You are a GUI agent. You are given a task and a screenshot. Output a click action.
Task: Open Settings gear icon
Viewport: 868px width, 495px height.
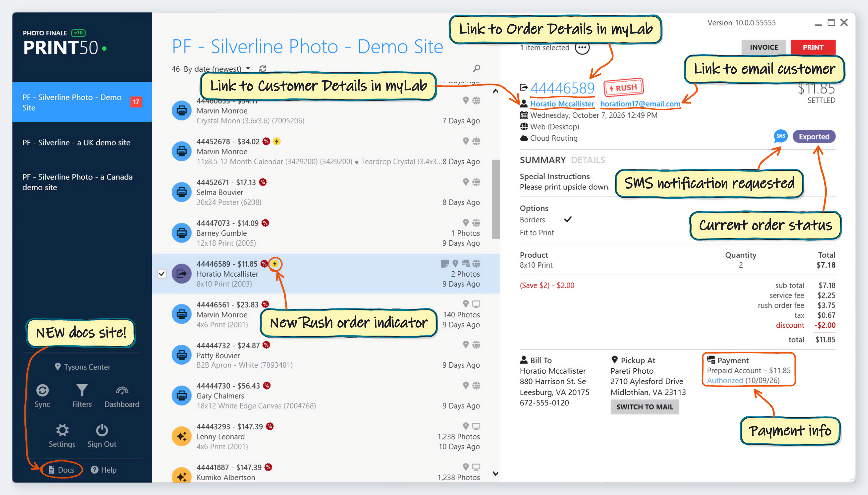[62, 430]
